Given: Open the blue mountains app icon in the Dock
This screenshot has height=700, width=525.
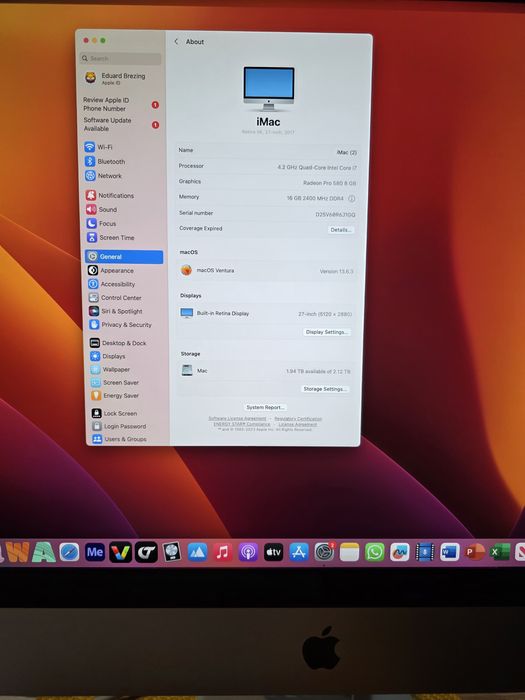Looking at the screenshot, I should (197, 552).
